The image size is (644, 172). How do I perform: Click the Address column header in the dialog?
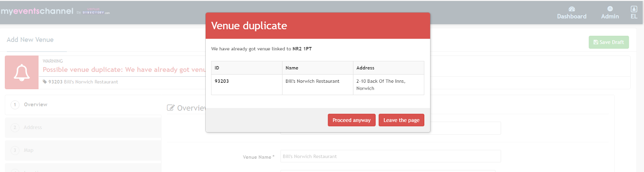[x=388, y=68]
